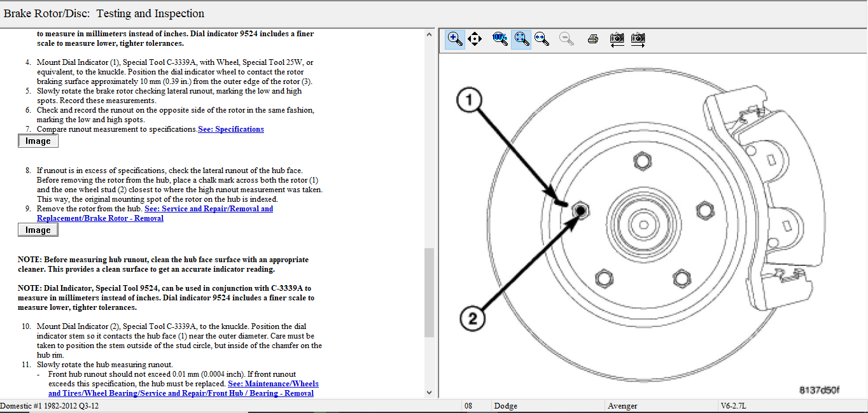Click the Image button under step 9

coord(38,230)
